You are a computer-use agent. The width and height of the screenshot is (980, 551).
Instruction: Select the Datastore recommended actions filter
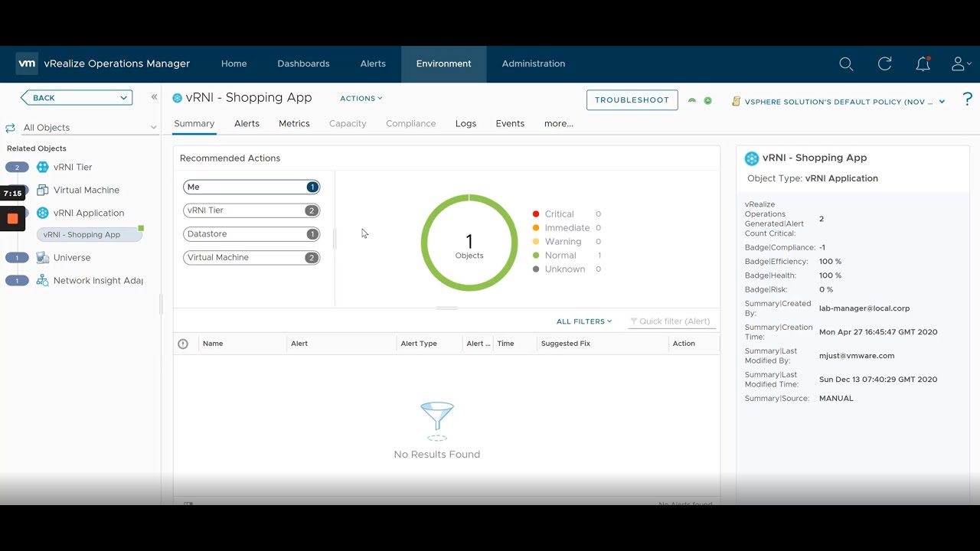tap(251, 234)
